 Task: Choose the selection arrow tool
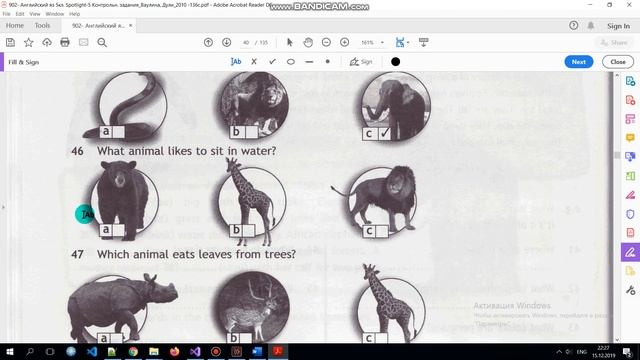[x=290, y=42]
